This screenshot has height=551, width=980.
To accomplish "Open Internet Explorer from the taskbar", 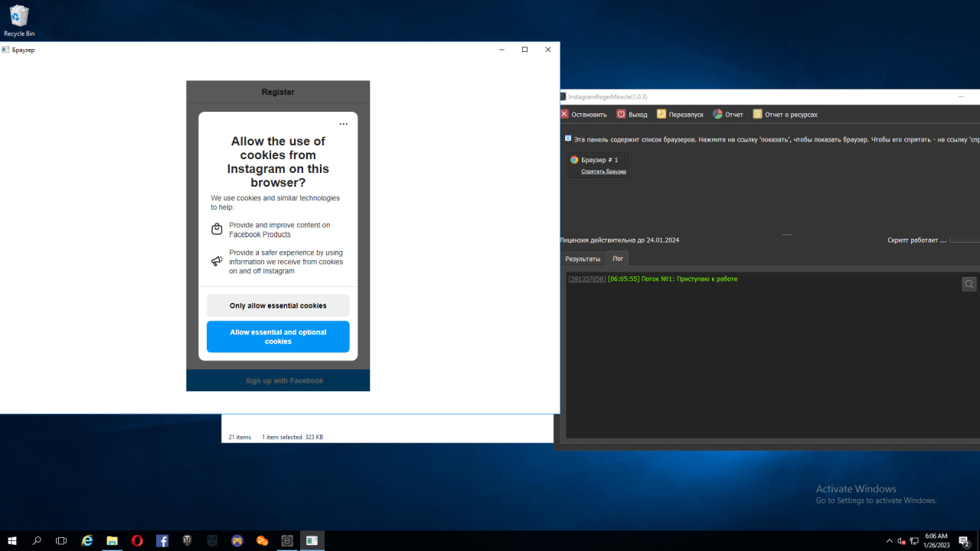I will (87, 540).
